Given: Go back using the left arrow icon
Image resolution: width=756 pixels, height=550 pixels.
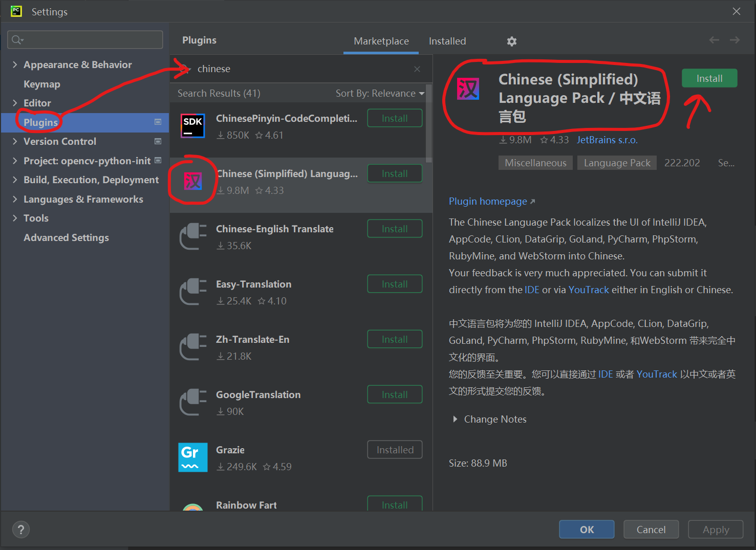Looking at the screenshot, I should pos(714,40).
